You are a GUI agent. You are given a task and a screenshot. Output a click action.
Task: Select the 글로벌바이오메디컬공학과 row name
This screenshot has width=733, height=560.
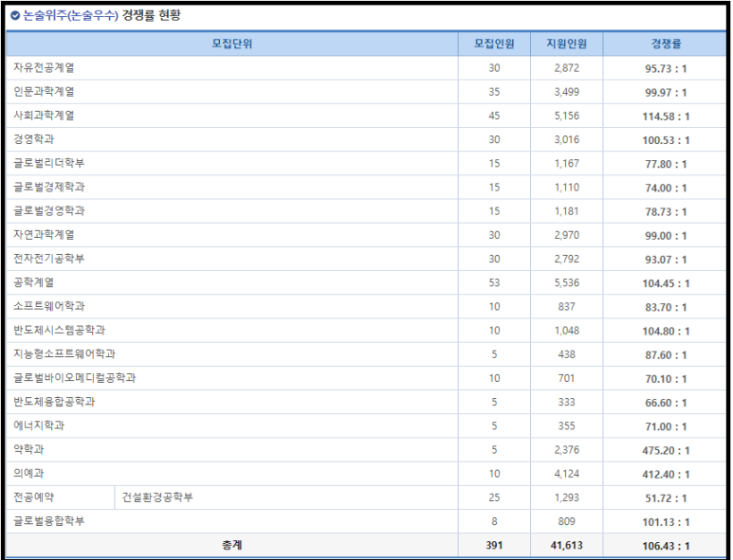[x=74, y=377]
